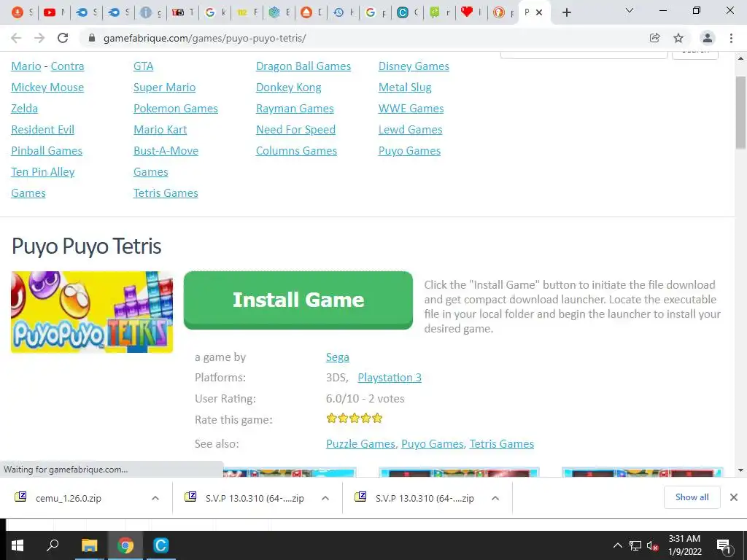Screen dimensions: 747x560
Task: Share this page using the share icon
Action: click(x=655, y=38)
